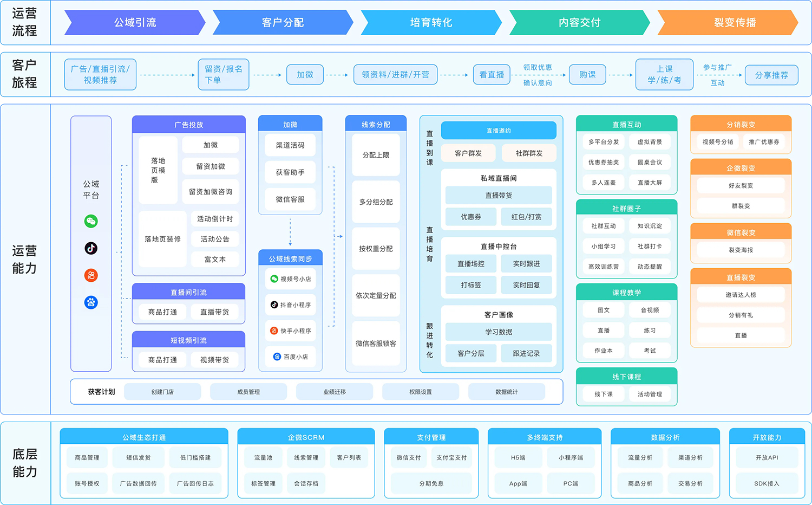Click the Douyin icon beside 抖音小程序
Image resolution: width=812 pixels, height=505 pixels.
[x=274, y=305]
